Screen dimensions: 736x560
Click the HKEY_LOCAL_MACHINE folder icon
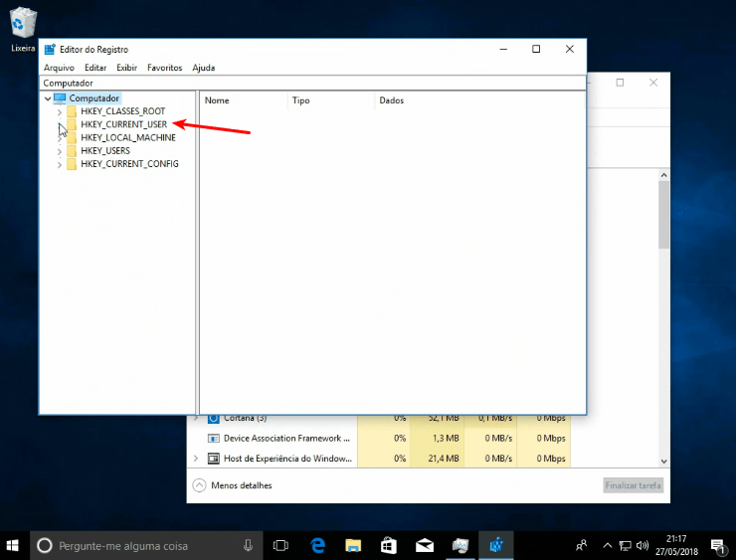[72, 137]
